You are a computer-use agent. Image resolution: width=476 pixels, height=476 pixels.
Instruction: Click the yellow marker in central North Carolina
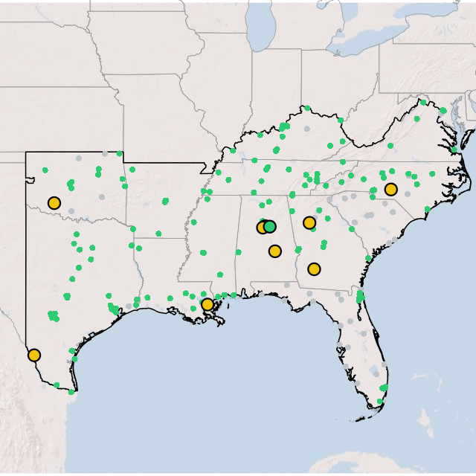tap(391, 189)
